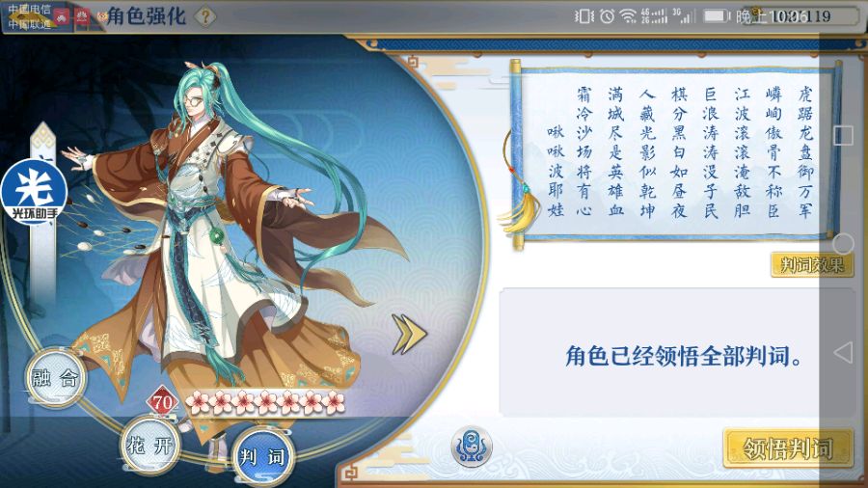
Task: Tap the Android back triangle button
Action: coord(843,352)
